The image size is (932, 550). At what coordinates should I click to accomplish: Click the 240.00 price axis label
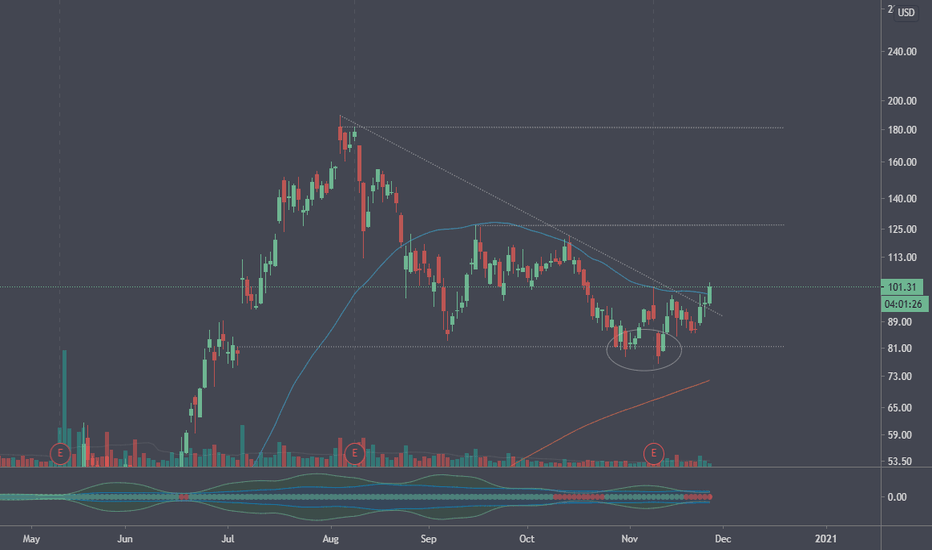click(902, 52)
